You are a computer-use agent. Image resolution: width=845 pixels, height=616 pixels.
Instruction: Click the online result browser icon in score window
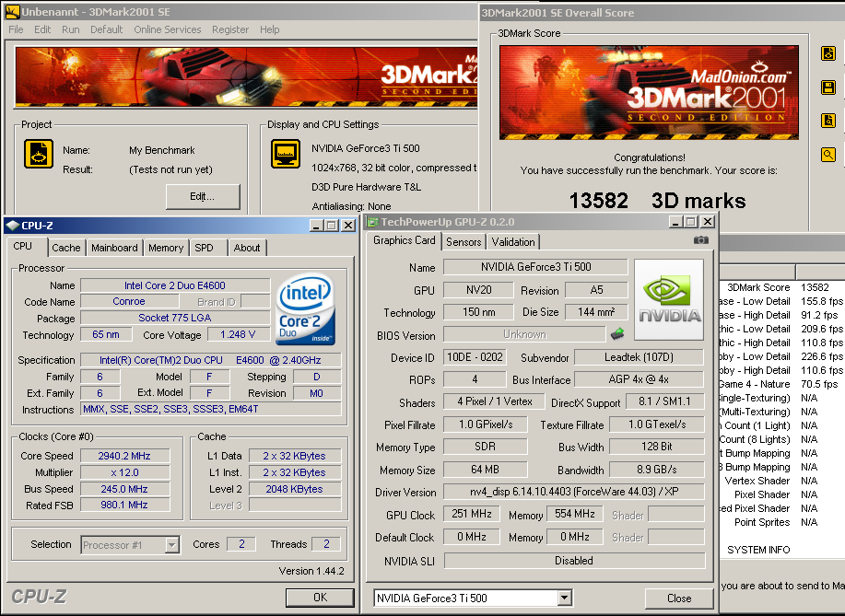coord(828,53)
